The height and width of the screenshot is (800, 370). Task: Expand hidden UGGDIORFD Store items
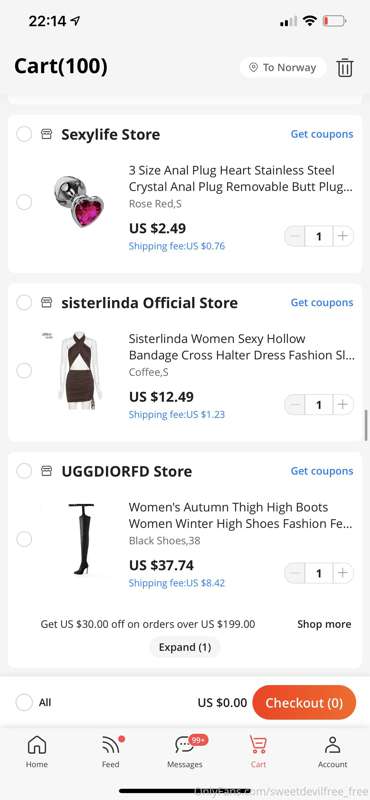[x=185, y=647]
